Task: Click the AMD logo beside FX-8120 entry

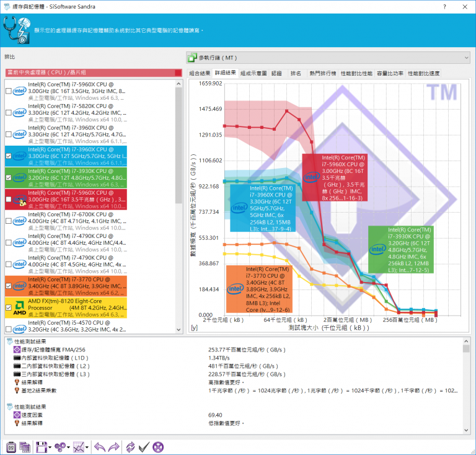Action: tap(20, 308)
